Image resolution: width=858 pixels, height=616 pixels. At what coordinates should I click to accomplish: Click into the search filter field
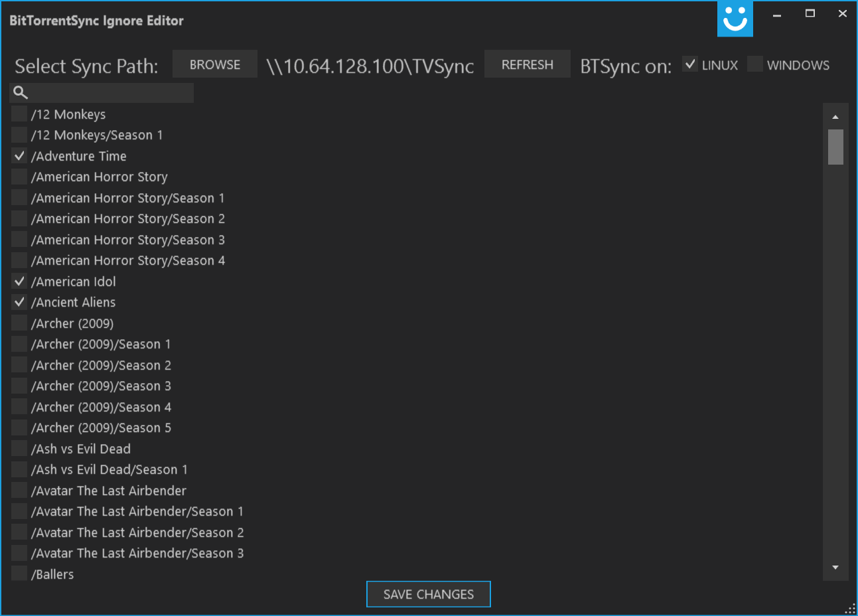102,93
